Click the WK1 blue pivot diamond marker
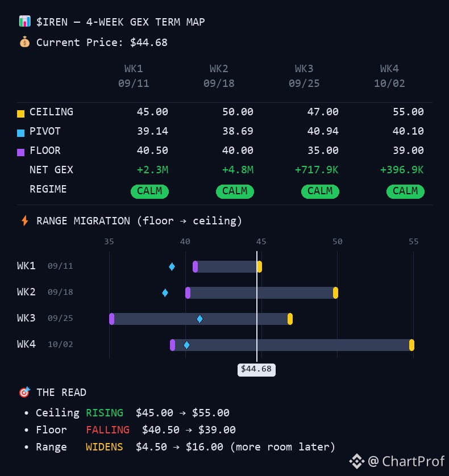 pos(172,266)
